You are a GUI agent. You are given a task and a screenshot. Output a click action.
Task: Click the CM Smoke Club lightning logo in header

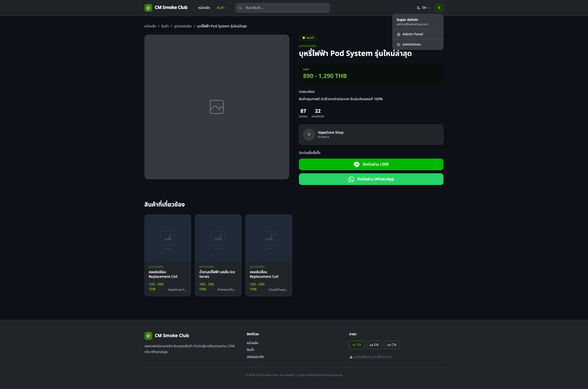click(148, 8)
